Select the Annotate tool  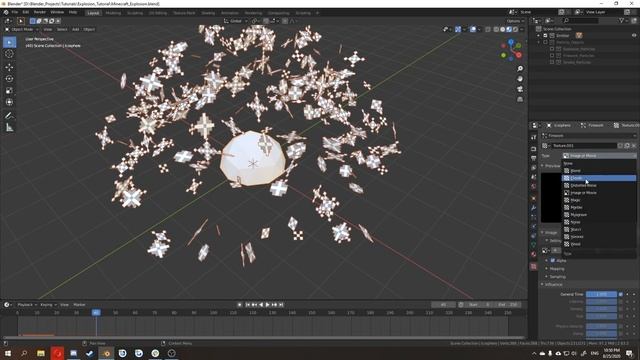click(9, 116)
